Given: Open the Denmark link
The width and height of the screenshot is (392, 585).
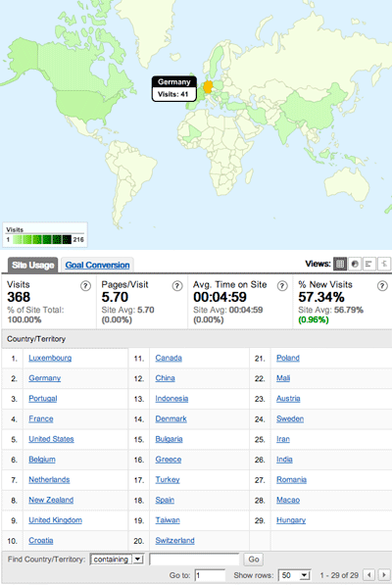Looking at the screenshot, I should click(171, 418).
